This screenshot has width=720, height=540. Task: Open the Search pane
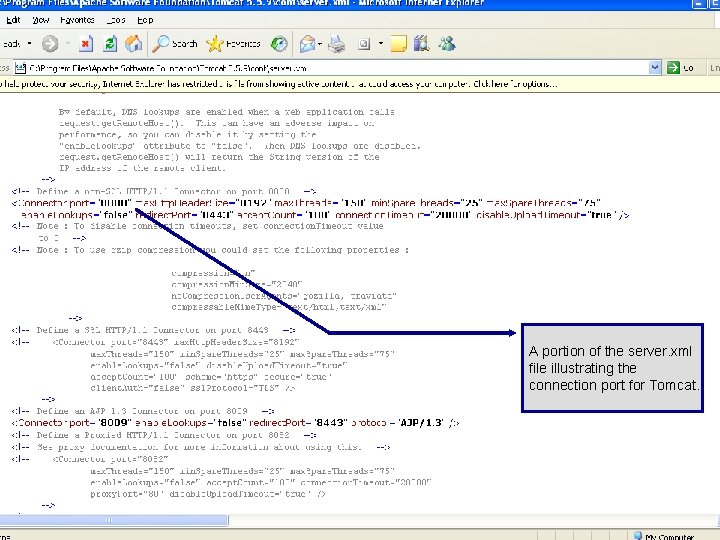(x=175, y=44)
